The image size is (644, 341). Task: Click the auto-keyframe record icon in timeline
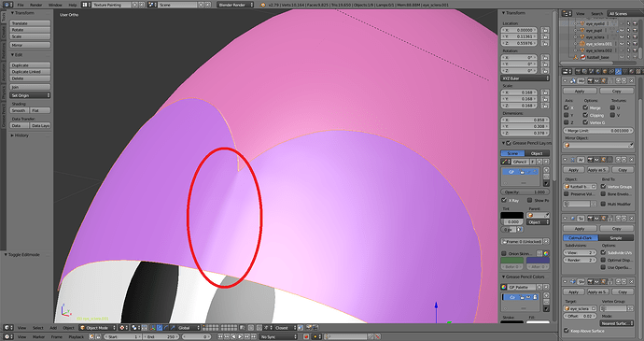point(306,337)
